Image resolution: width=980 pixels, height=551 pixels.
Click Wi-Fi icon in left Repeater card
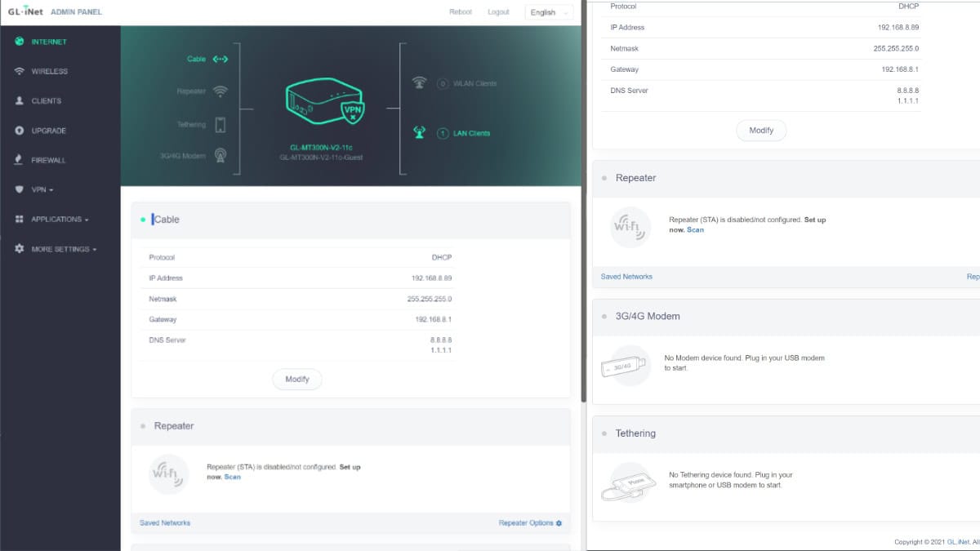(169, 473)
